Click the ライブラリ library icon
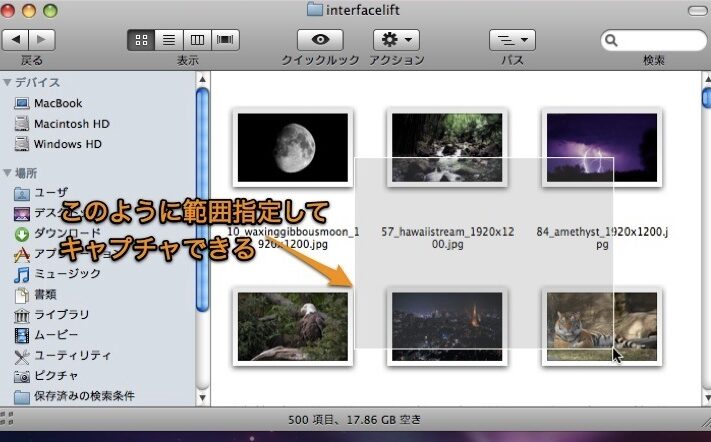Screen dimensions: 711x442 pyautogui.click(x=21, y=316)
